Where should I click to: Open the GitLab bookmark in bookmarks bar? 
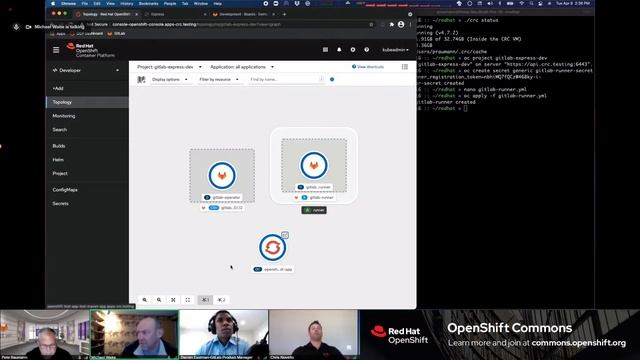(116, 33)
